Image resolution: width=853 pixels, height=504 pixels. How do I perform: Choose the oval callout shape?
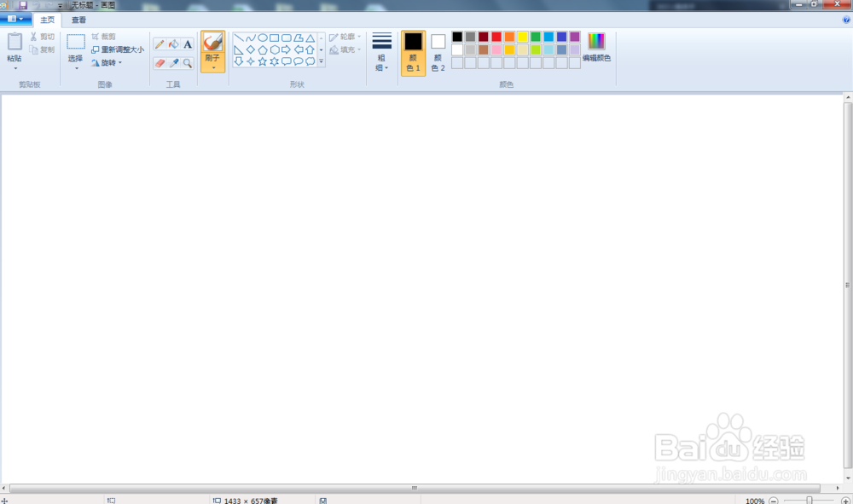click(298, 61)
